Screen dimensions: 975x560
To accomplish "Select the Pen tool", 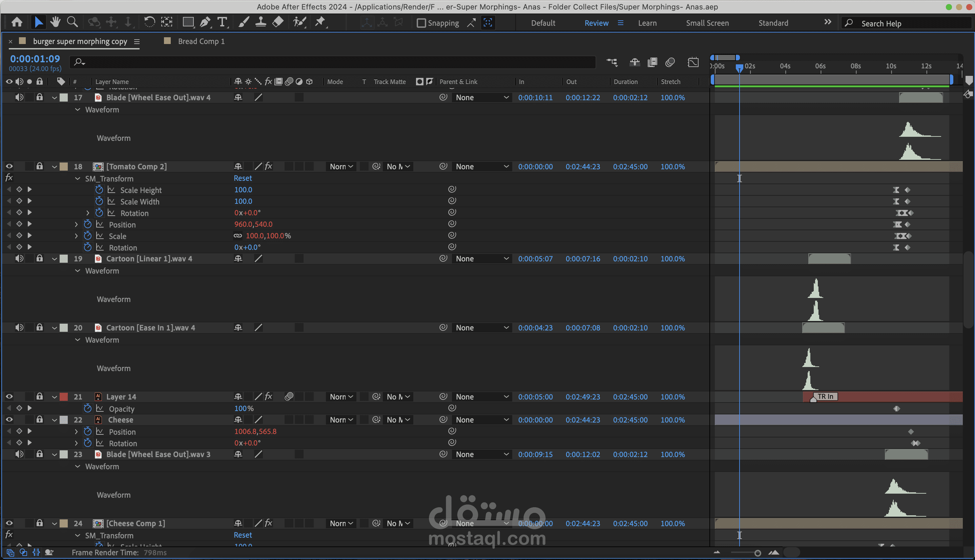I will (205, 22).
